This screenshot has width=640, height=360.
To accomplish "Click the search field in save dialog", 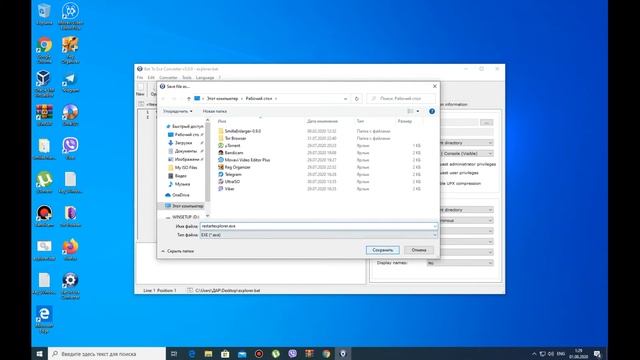I will click(x=401, y=99).
